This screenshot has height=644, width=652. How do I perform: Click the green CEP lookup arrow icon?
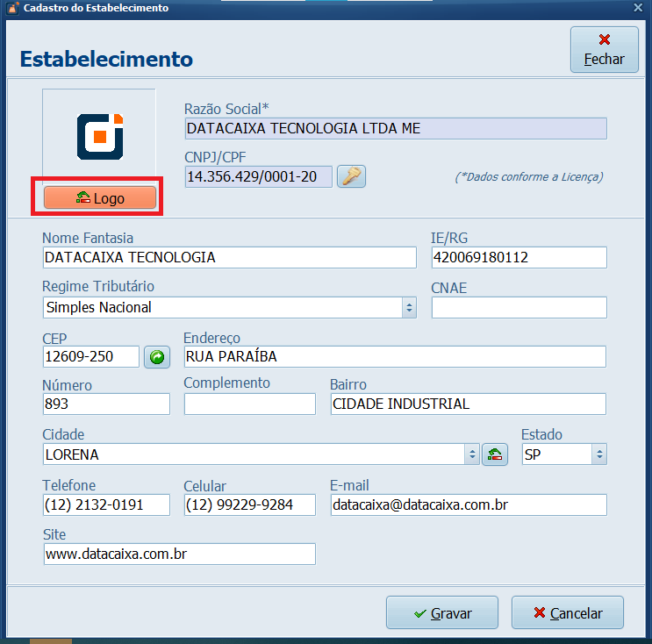[157, 357]
